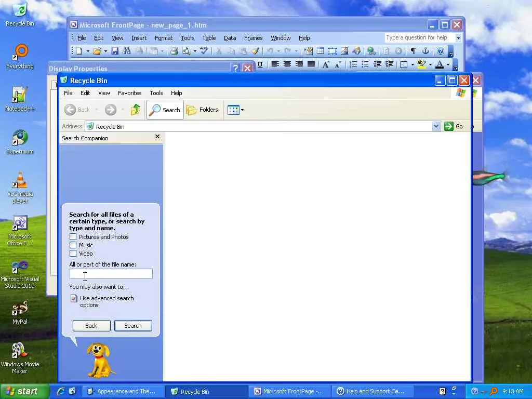Toggle Justify alignment in FrontPage toolbar
Screen dimensions: 532x399
pyautogui.click(x=311, y=64)
